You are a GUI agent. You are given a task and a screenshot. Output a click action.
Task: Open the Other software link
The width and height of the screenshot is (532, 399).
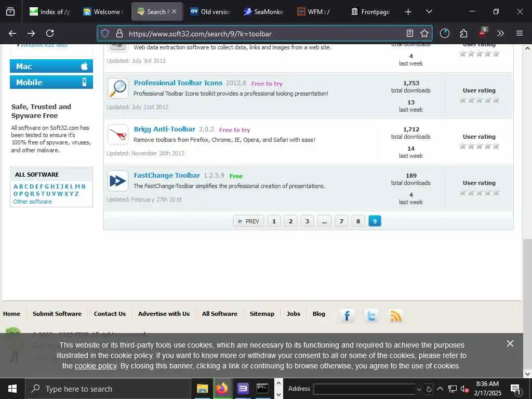[x=33, y=202]
